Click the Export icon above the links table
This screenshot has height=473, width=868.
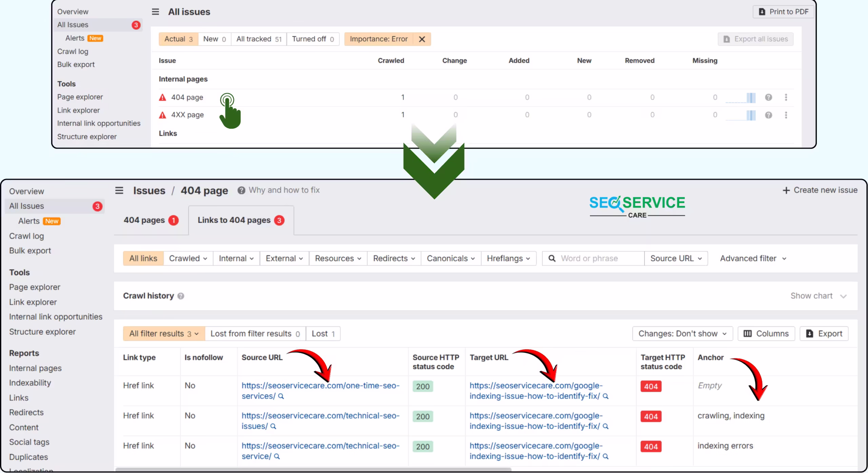click(x=810, y=333)
